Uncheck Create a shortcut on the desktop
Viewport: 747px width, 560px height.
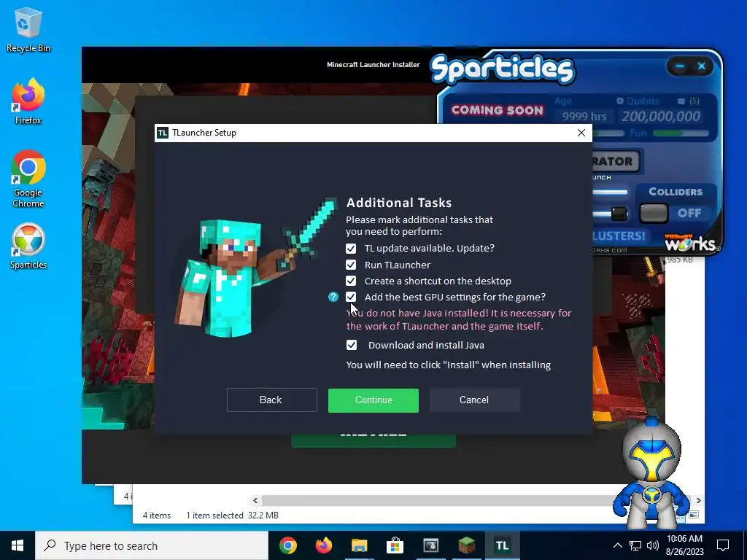(x=351, y=281)
